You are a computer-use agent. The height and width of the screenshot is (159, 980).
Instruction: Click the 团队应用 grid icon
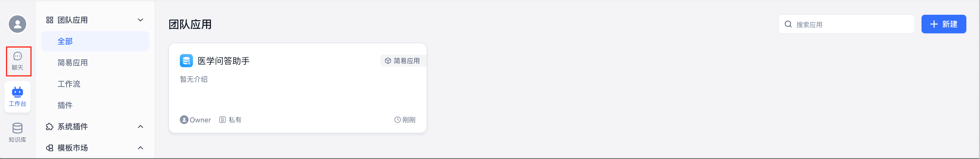(49, 20)
